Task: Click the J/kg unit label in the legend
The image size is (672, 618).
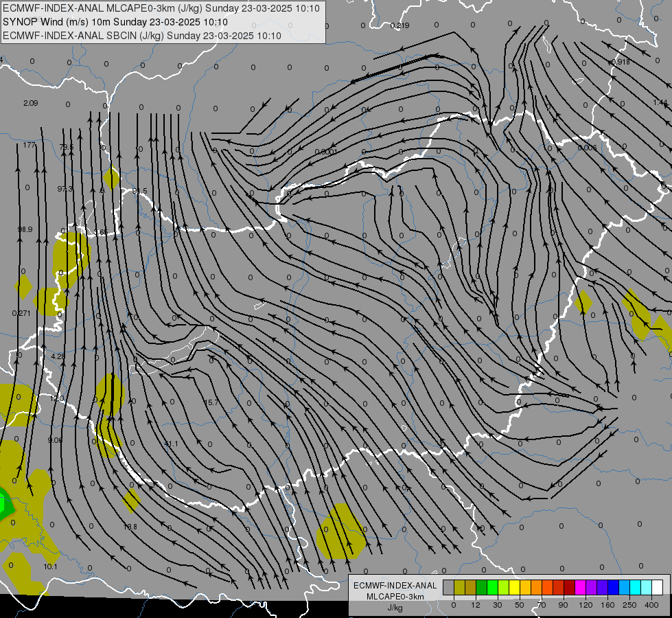Action: pos(395,608)
